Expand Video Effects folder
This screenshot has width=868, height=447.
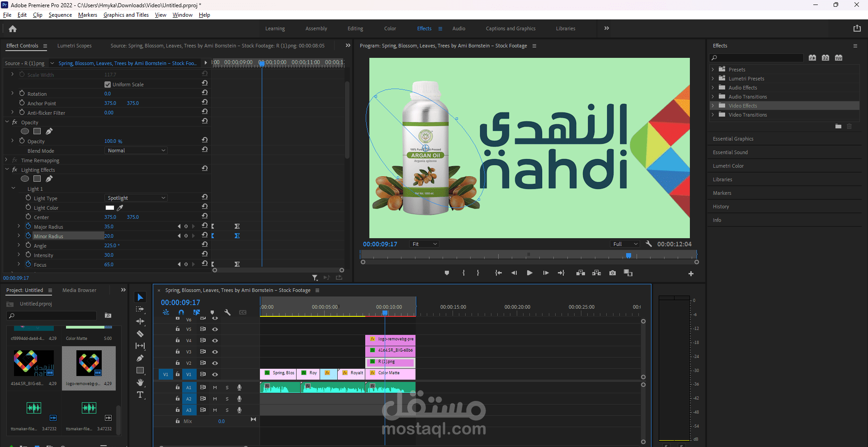[713, 106]
